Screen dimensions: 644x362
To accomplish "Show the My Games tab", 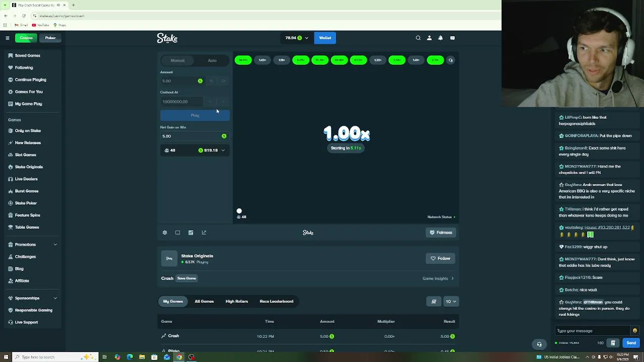I will pyautogui.click(x=173, y=301).
